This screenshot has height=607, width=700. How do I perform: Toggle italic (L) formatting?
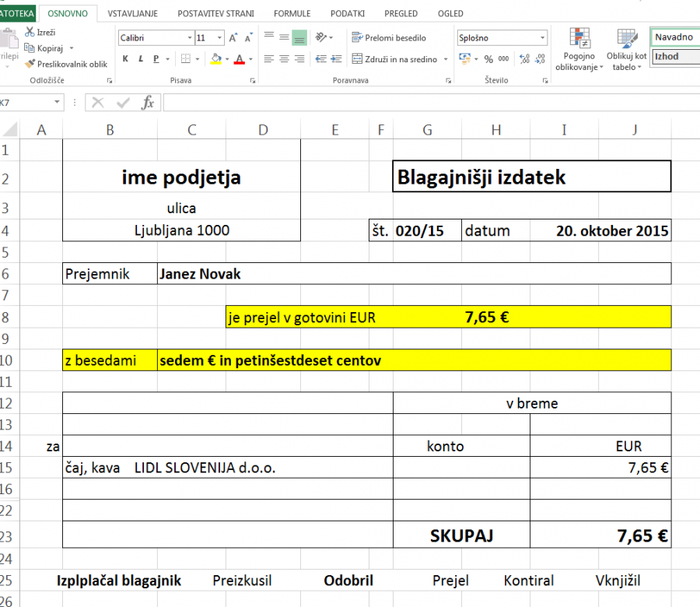click(x=141, y=59)
